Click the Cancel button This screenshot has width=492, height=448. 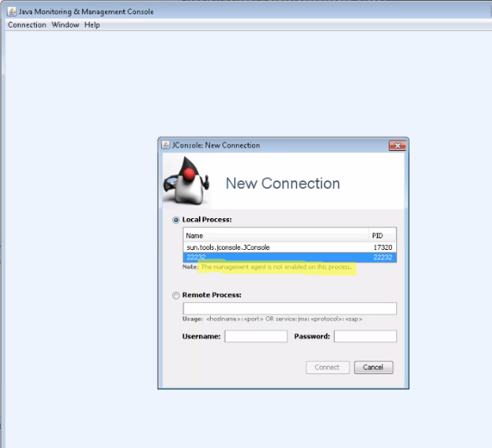coord(374,367)
